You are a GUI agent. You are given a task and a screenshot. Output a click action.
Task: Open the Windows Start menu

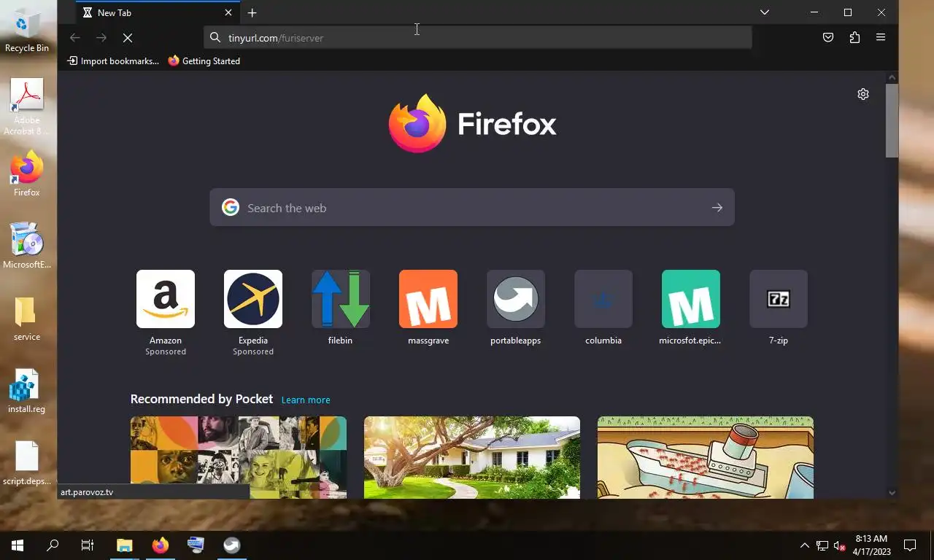[18, 545]
